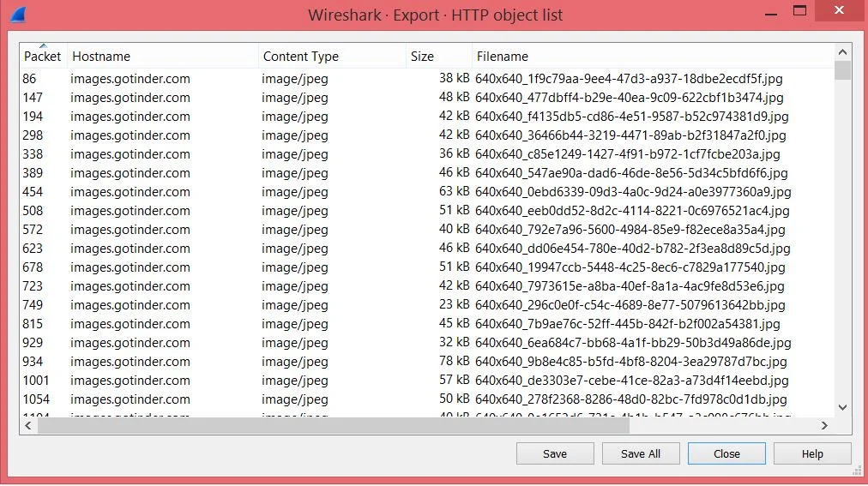Click the Save All button
The height and width of the screenshot is (486, 868).
641,454
